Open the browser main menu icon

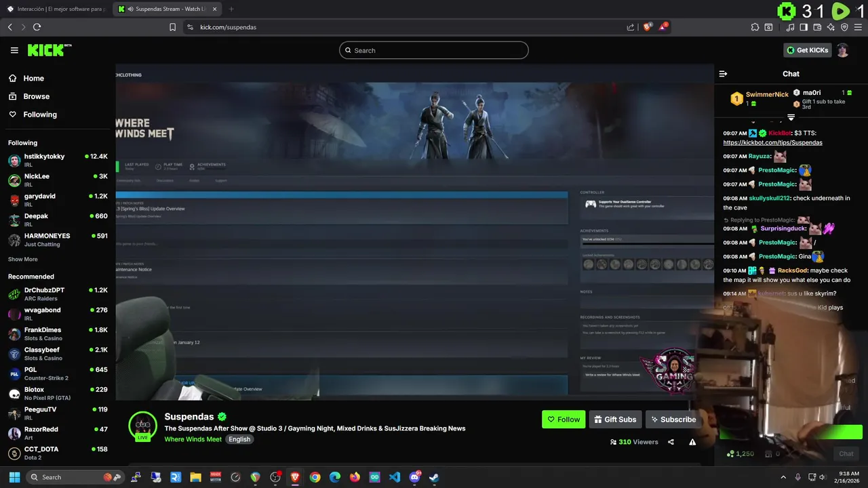[x=858, y=27]
